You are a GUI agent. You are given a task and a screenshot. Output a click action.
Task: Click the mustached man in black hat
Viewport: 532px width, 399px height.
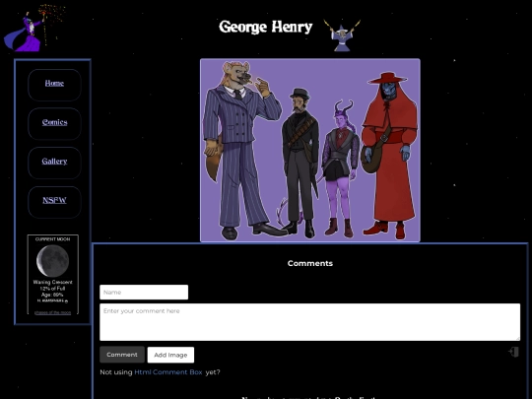point(300,163)
